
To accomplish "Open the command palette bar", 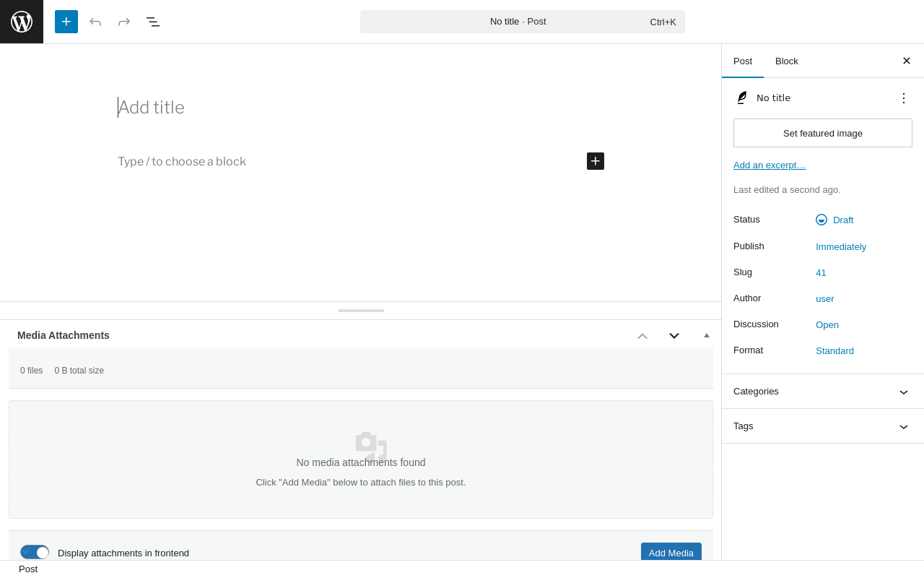I will point(523,22).
